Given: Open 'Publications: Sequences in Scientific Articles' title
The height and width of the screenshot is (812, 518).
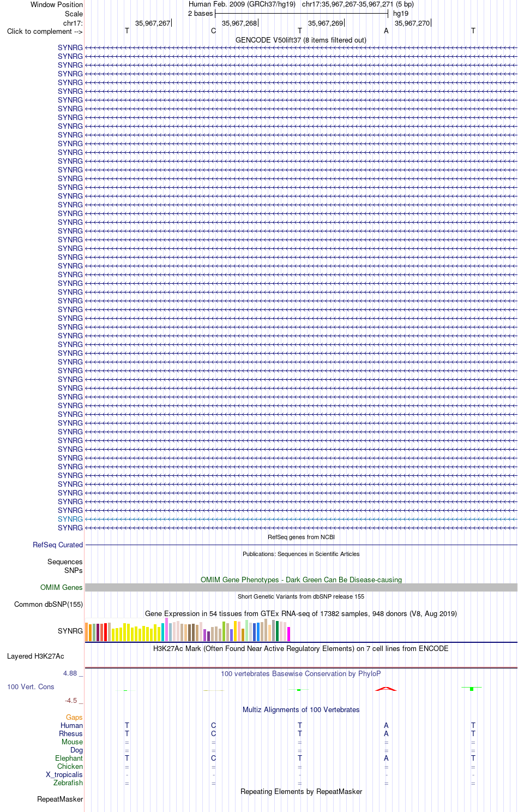Looking at the screenshot, I should (x=301, y=554).
